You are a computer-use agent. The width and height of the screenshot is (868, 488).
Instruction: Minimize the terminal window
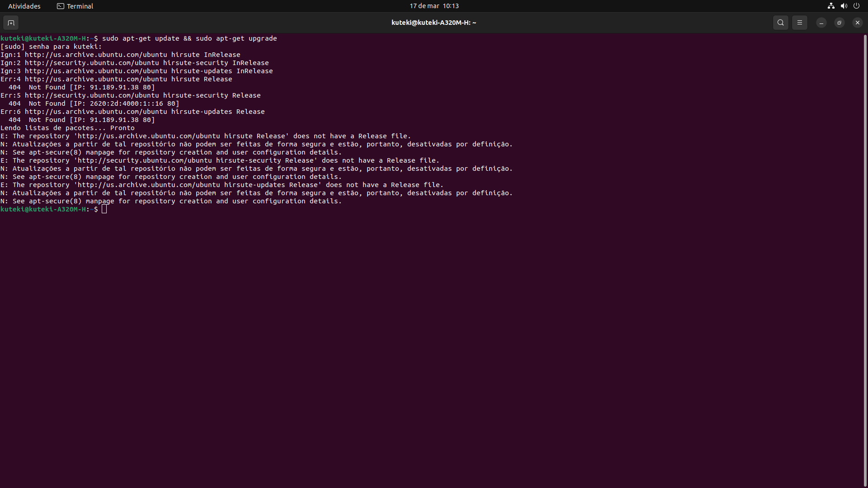tap(821, 23)
